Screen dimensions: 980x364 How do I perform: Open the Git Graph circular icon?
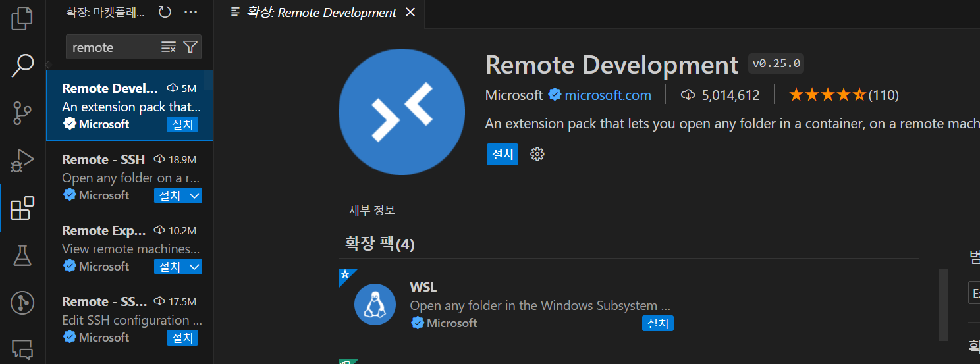(22, 303)
